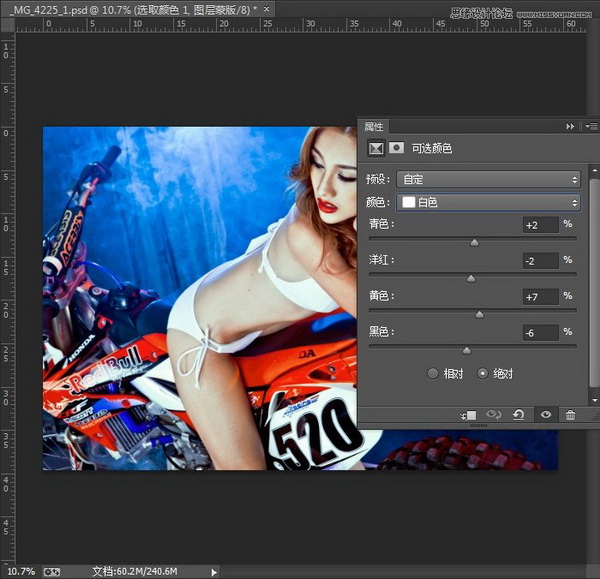Click the clip to layer icon
This screenshot has width=600, height=579.
coord(468,414)
